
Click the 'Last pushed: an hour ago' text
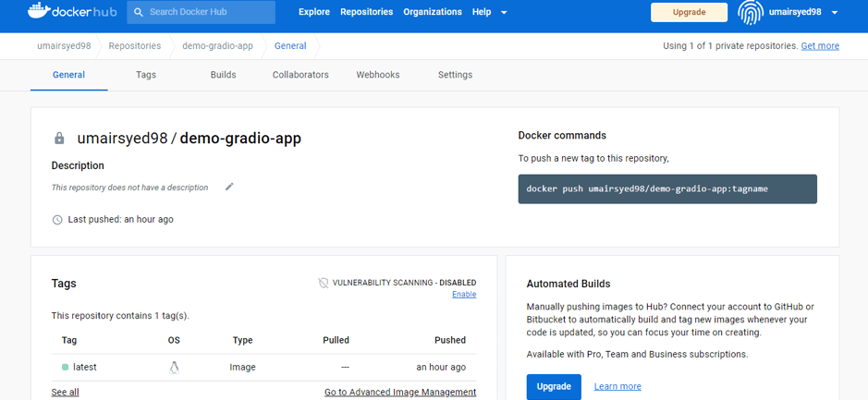(x=121, y=220)
